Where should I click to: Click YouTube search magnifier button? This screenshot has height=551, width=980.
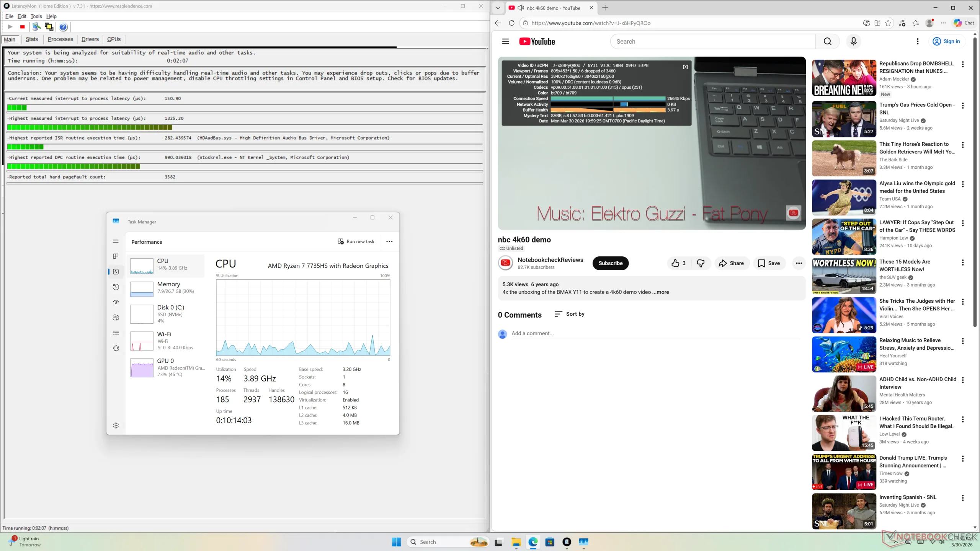[827, 41]
